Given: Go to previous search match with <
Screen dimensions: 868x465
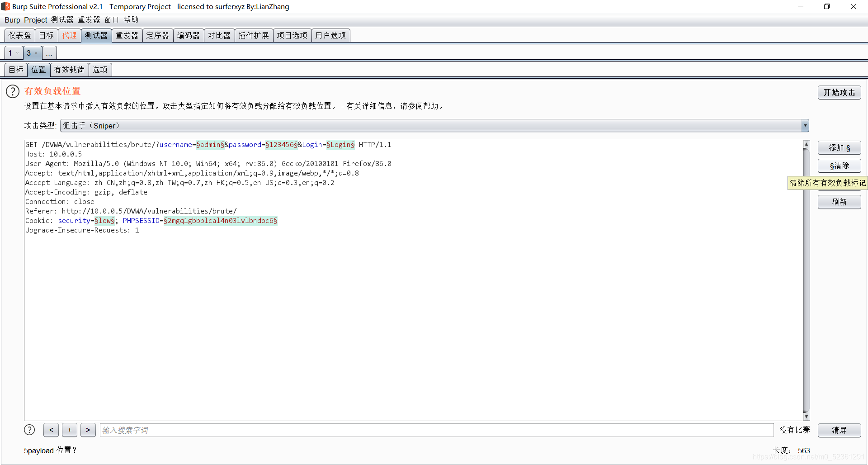Looking at the screenshot, I should point(51,430).
